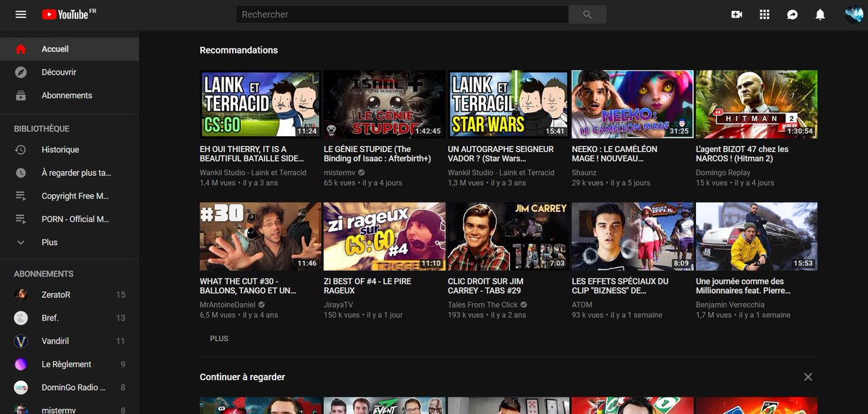Open title UN AUTOGRAPHE SEIGNEUR VADOR

[x=501, y=153]
